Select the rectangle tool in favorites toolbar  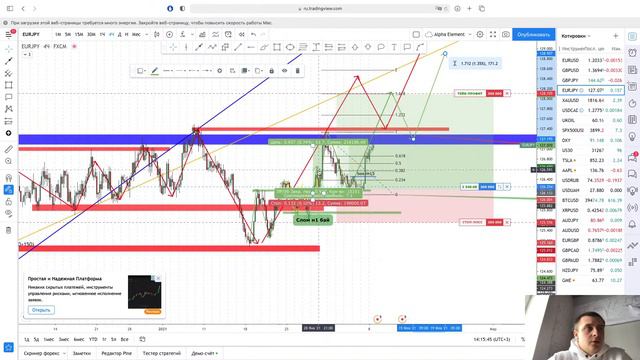(277, 47)
